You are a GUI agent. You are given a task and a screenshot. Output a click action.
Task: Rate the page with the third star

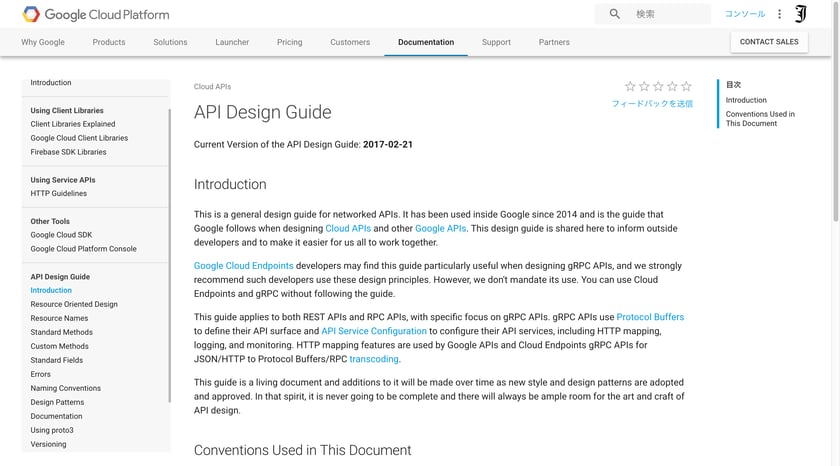[658, 86]
